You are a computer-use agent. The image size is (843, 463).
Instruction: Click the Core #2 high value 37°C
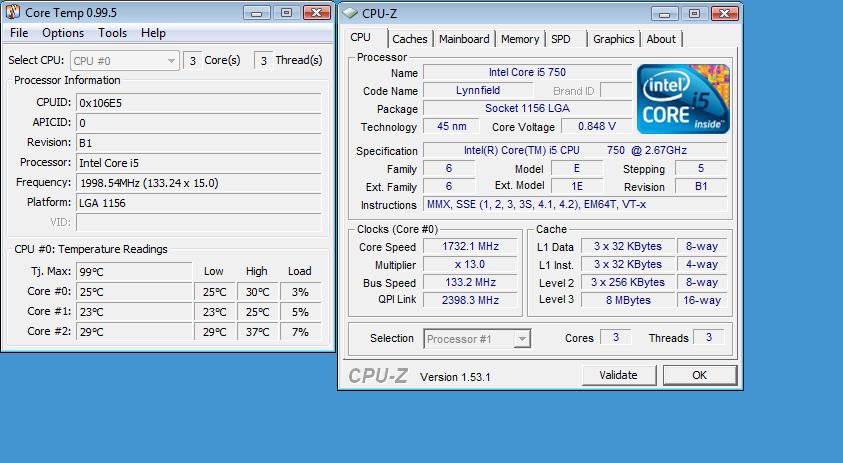pyautogui.click(x=258, y=331)
